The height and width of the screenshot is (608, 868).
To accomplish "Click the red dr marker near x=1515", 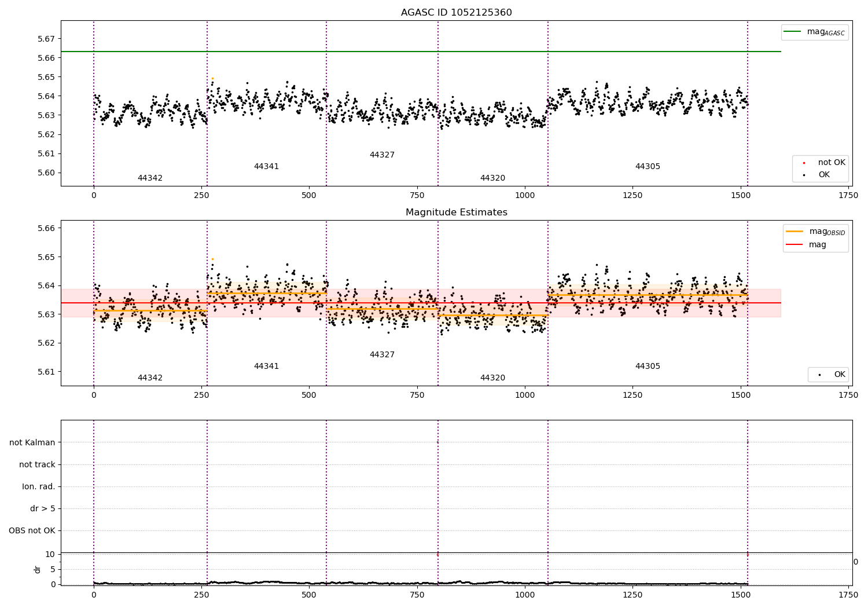I will click(x=748, y=554).
